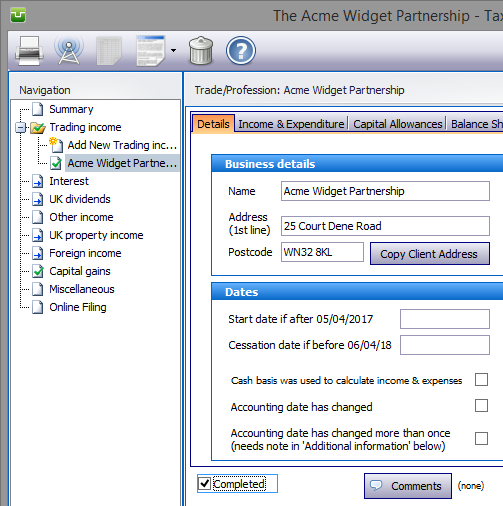The width and height of the screenshot is (503, 506).
Task: Select UK property income in navigation
Action: tap(96, 235)
